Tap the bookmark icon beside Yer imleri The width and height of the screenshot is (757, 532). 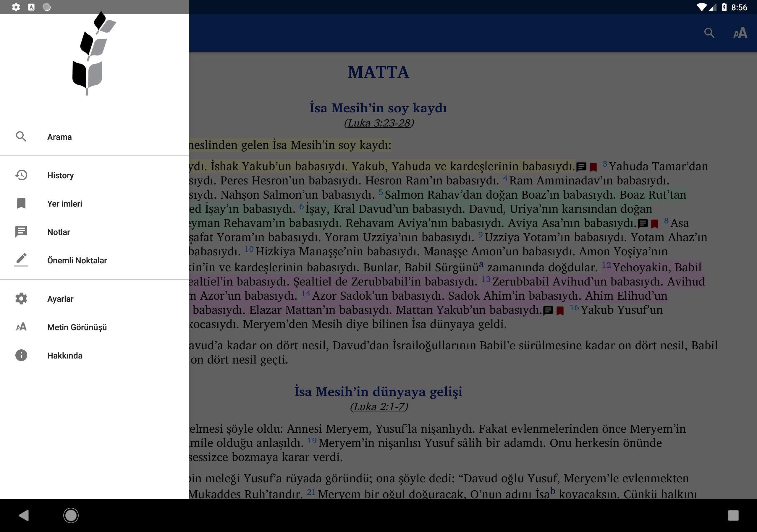(21, 203)
